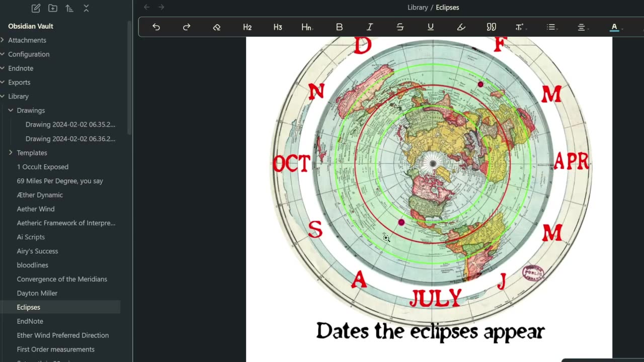Open Aetheric Framework of Interpre... note
Image resolution: width=644 pixels, height=362 pixels.
65,223
